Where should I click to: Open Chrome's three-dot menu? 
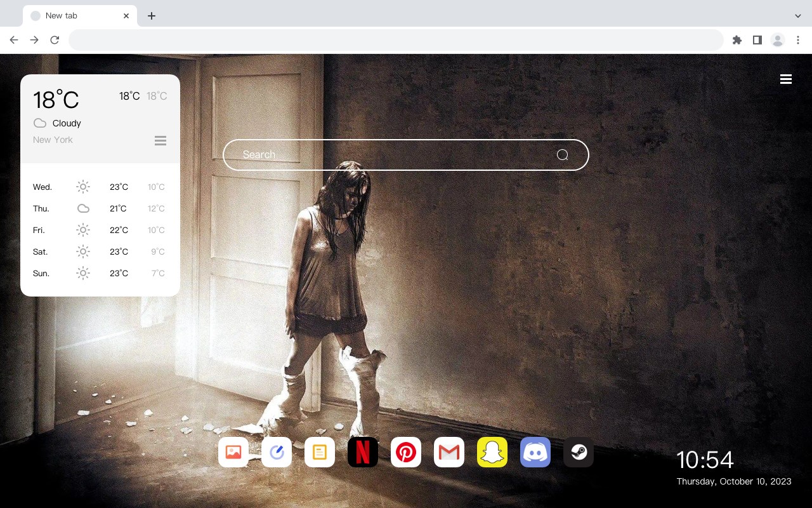tap(798, 40)
